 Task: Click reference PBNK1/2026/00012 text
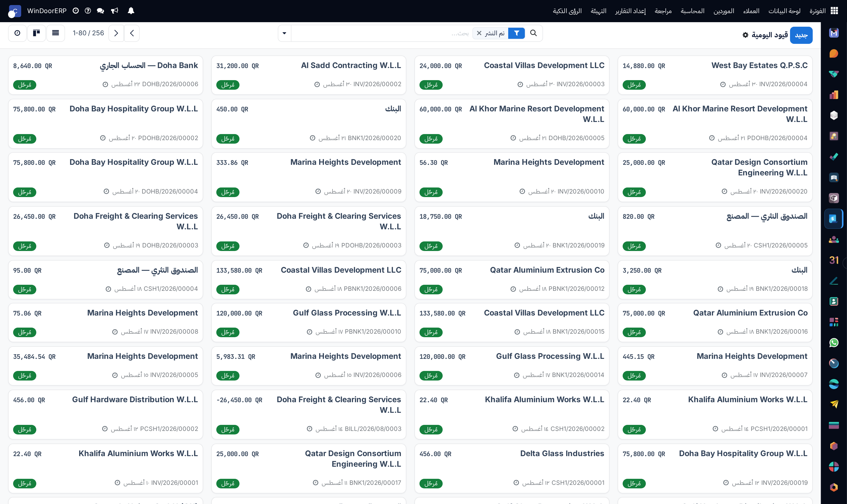(x=576, y=289)
